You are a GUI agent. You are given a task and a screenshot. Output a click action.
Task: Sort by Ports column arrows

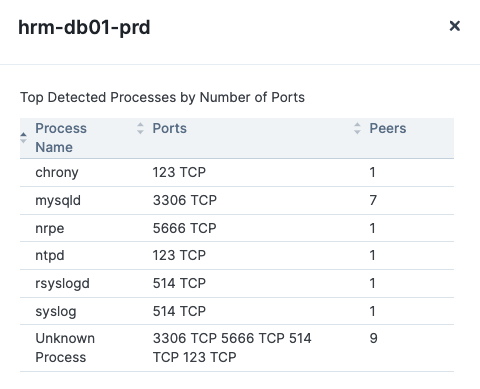[140, 128]
